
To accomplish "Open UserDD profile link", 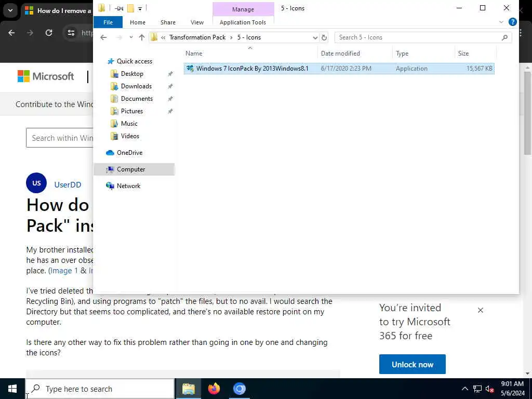I will coord(68,184).
